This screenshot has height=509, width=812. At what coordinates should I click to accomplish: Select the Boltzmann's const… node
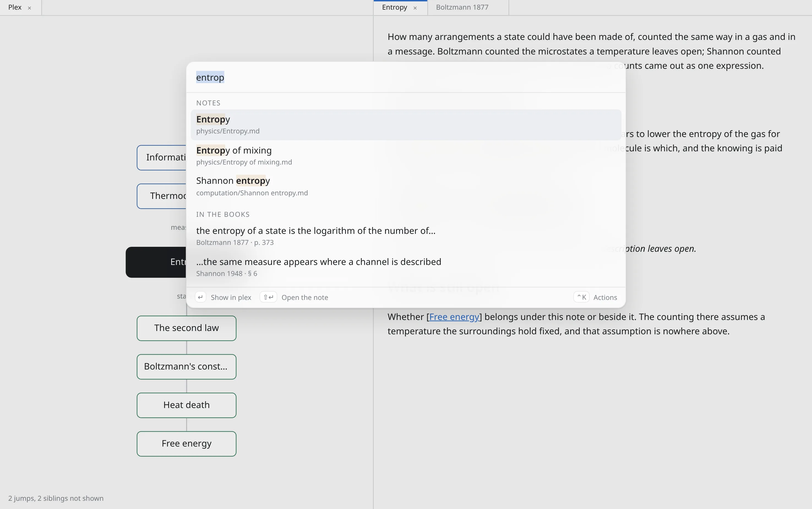click(x=187, y=367)
